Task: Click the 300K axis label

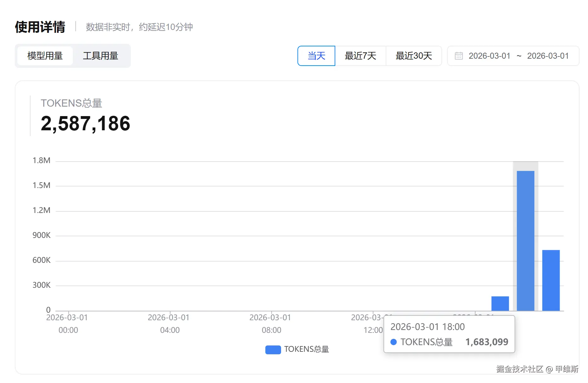Action: click(42, 285)
